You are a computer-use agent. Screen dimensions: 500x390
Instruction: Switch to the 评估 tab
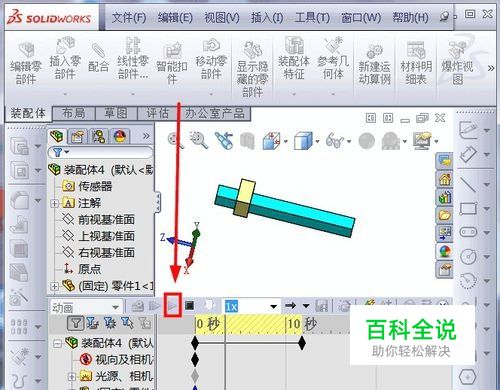(158, 113)
